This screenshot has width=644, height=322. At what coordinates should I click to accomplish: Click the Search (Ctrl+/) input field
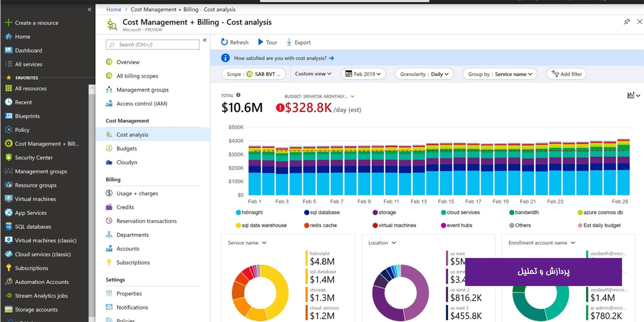coord(153,45)
